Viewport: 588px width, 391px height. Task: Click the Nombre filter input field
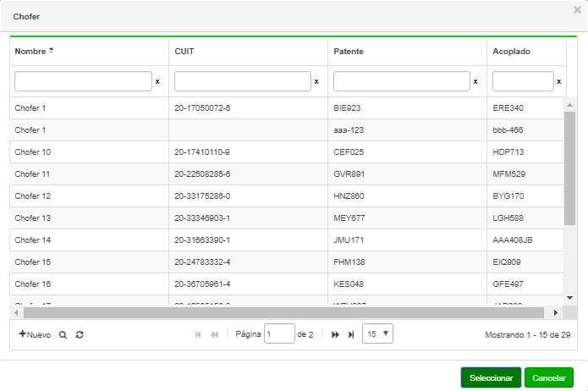(83, 81)
